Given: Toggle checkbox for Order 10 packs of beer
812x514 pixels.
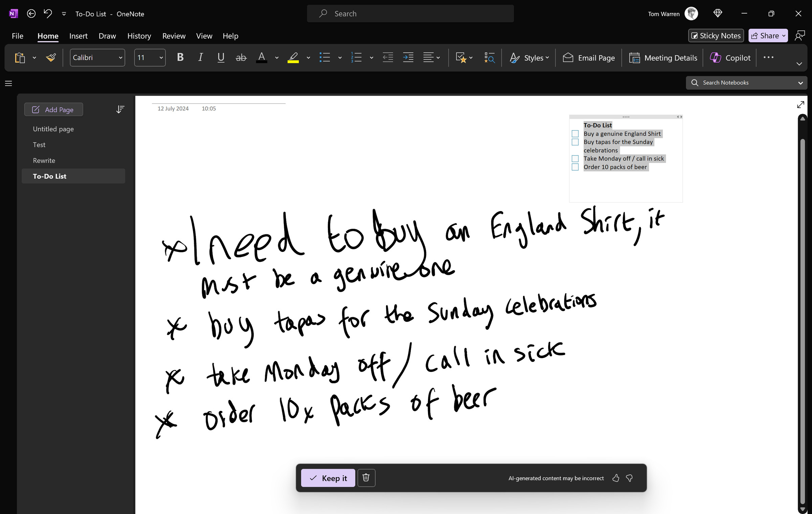Looking at the screenshot, I should pyautogui.click(x=576, y=167).
